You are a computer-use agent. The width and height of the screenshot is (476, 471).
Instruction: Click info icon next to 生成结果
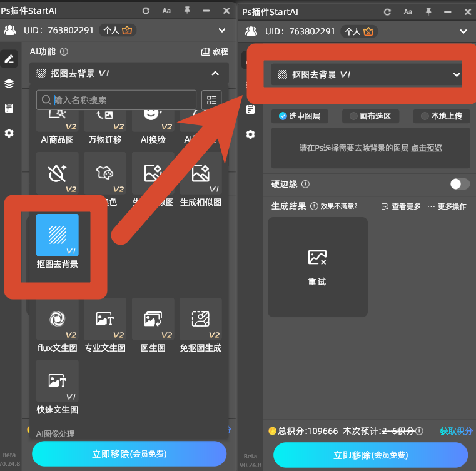tap(314, 206)
